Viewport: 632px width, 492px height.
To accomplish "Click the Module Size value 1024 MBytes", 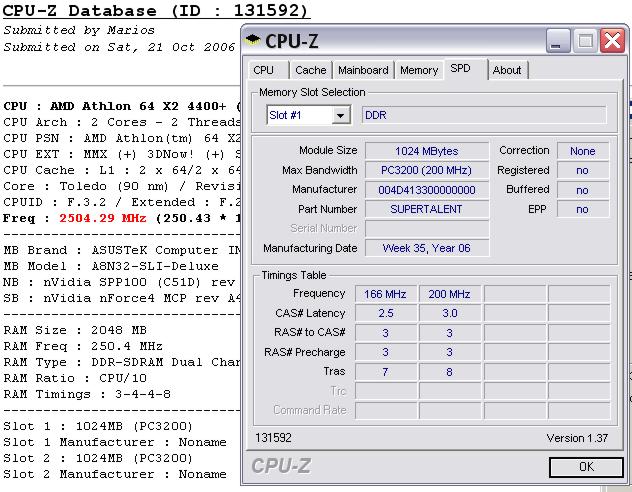I will point(427,151).
